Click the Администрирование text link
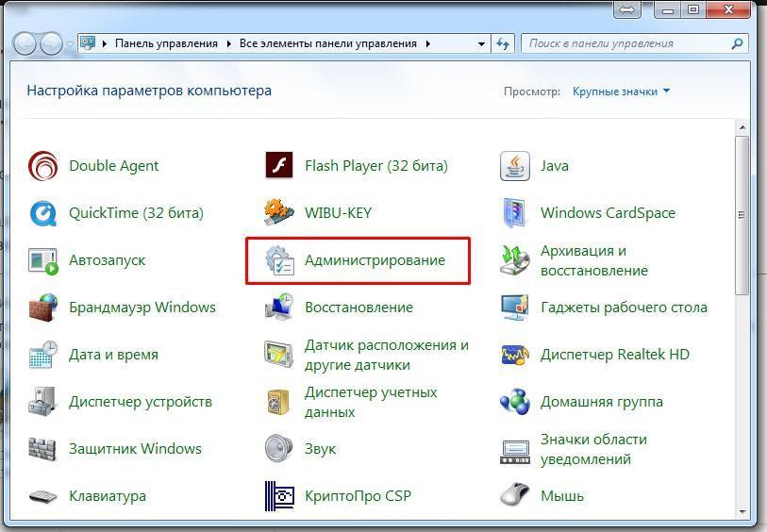 375,260
